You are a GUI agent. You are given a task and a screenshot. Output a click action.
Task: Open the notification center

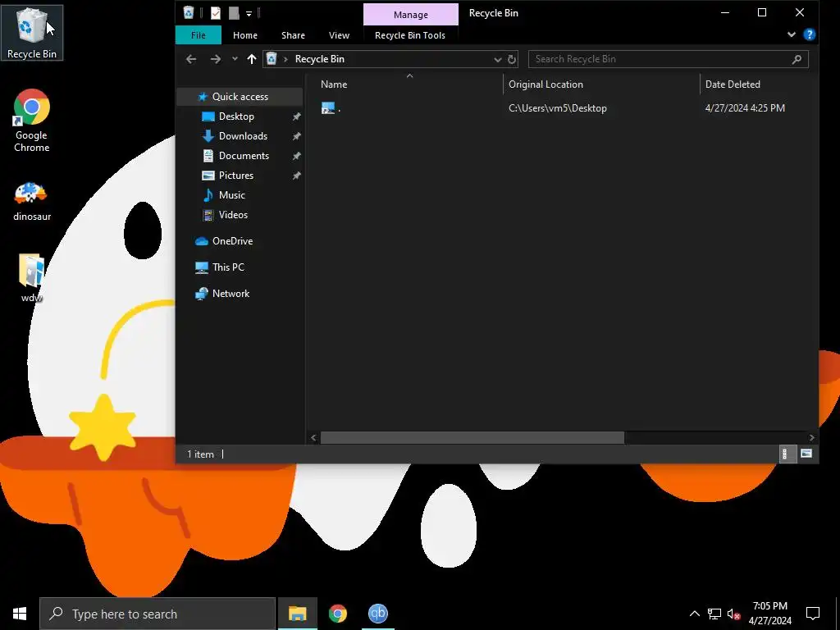813,614
